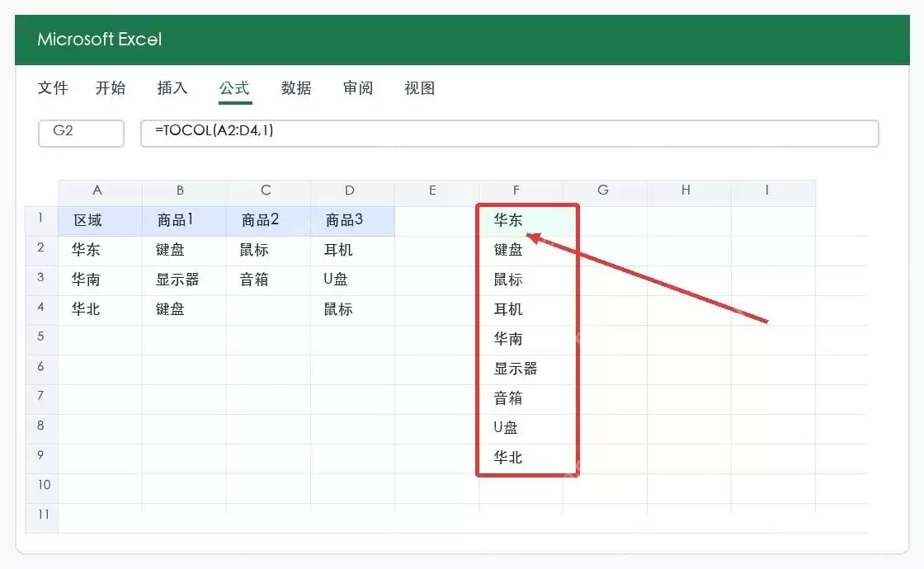Click the 商品1 header cell
924x569 pixels.
[184, 221]
